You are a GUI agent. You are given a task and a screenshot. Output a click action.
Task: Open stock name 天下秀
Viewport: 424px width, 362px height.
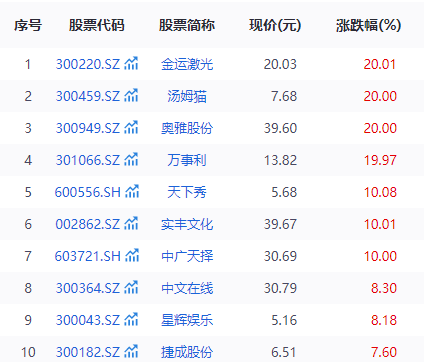point(187,192)
